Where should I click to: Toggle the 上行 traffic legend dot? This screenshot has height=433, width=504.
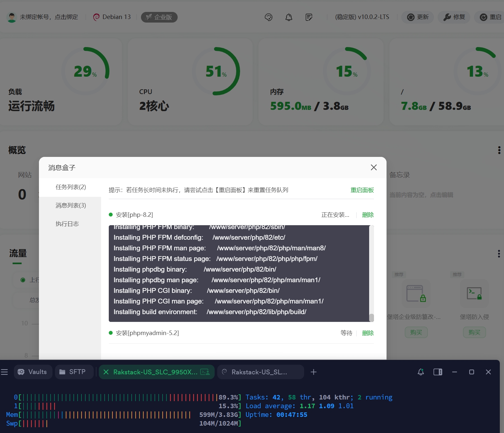coord(23,280)
